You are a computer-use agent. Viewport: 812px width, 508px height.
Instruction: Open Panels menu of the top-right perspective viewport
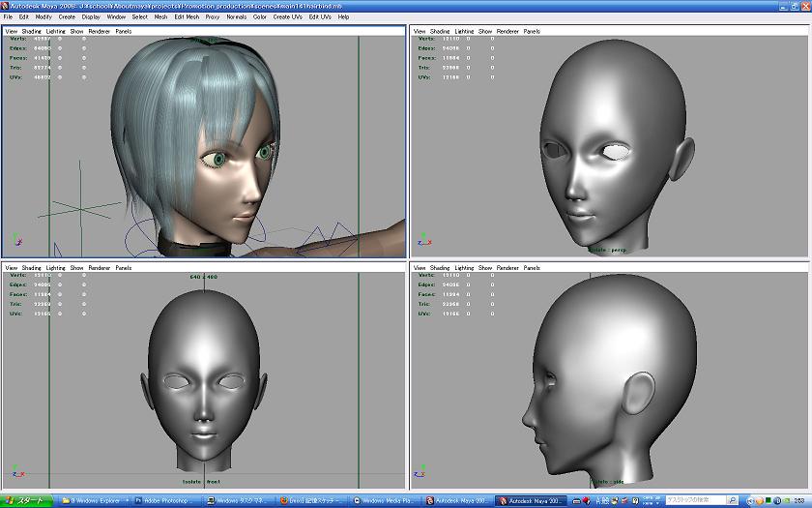pyautogui.click(x=532, y=31)
